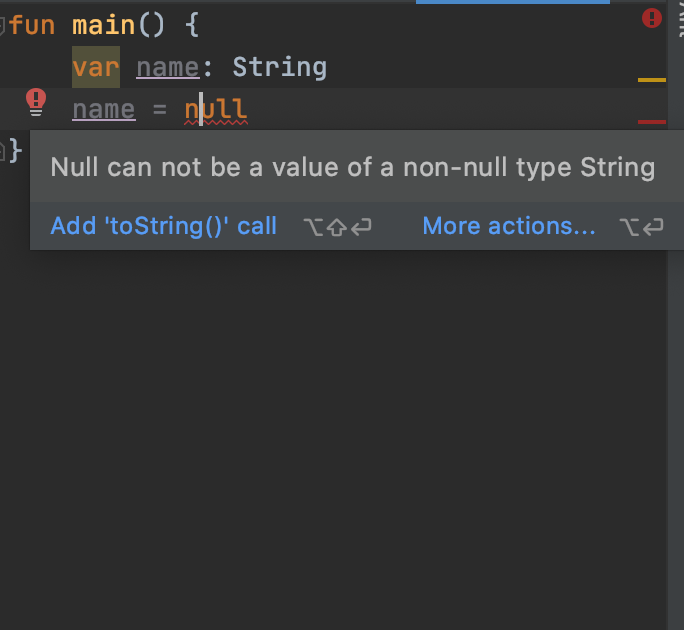The image size is (684, 630).
Task: Click the String type in the declaration
Action: pyautogui.click(x=280, y=67)
